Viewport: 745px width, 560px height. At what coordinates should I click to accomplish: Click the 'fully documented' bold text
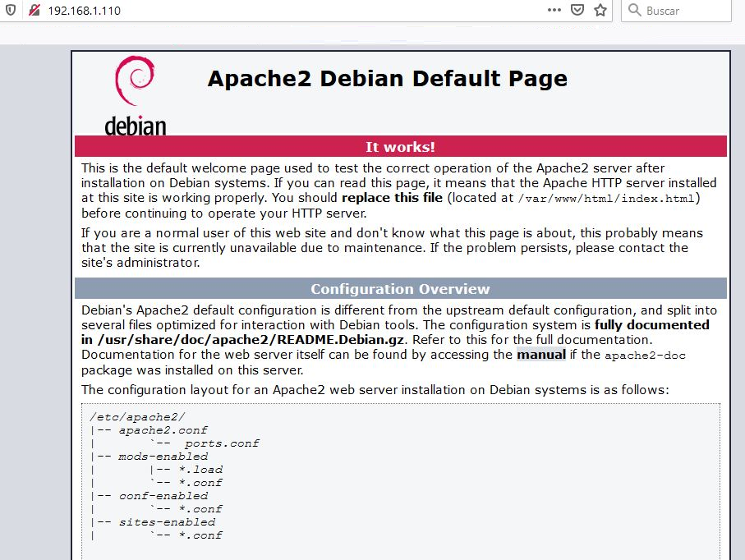click(x=652, y=325)
